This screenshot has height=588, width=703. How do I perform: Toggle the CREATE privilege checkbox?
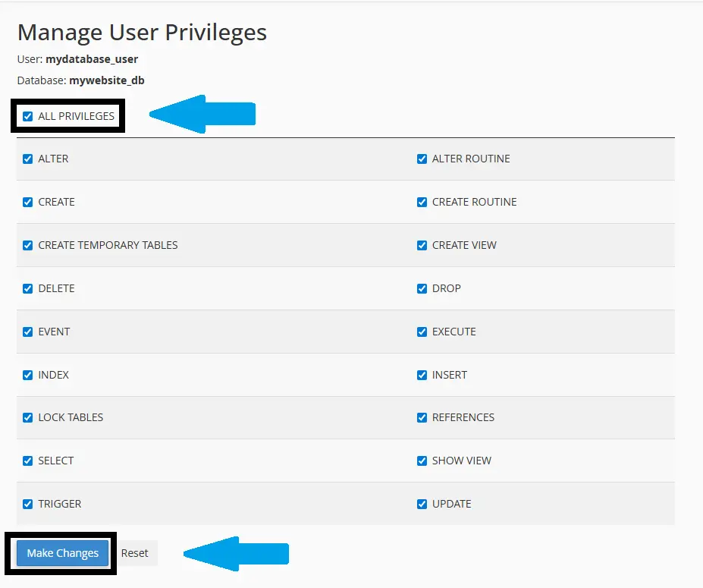point(28,202)
